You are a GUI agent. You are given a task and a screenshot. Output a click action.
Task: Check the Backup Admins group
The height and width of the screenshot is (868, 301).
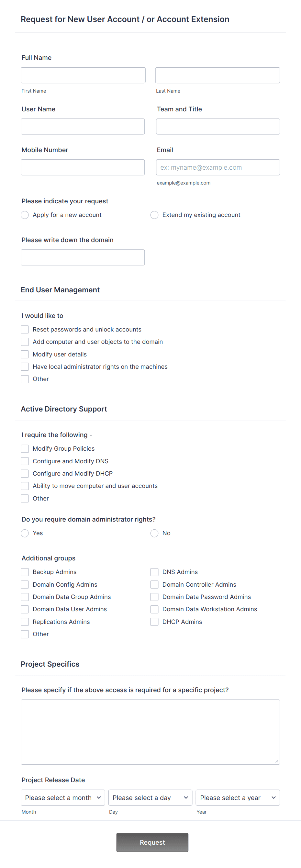[x=25, y=572]
